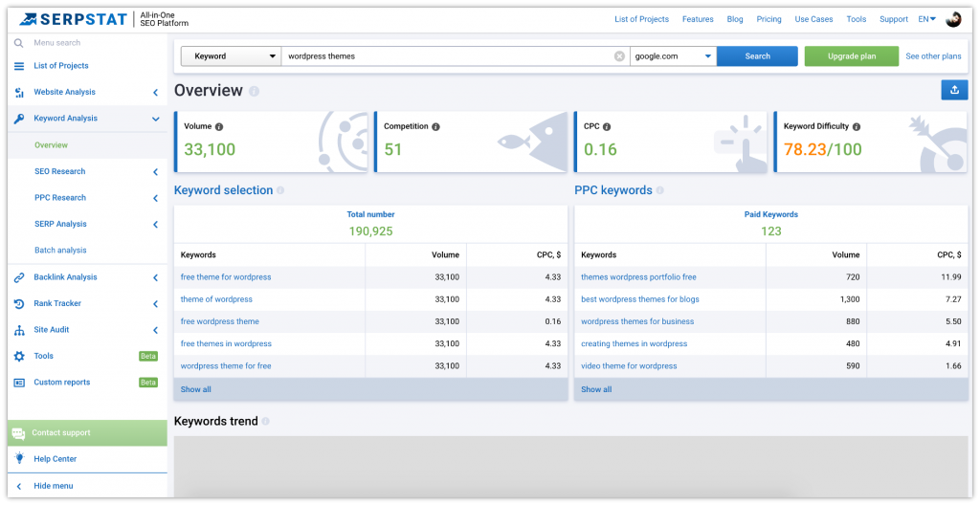Click the Keyword Difficulty info icon

tap(857, 127)
